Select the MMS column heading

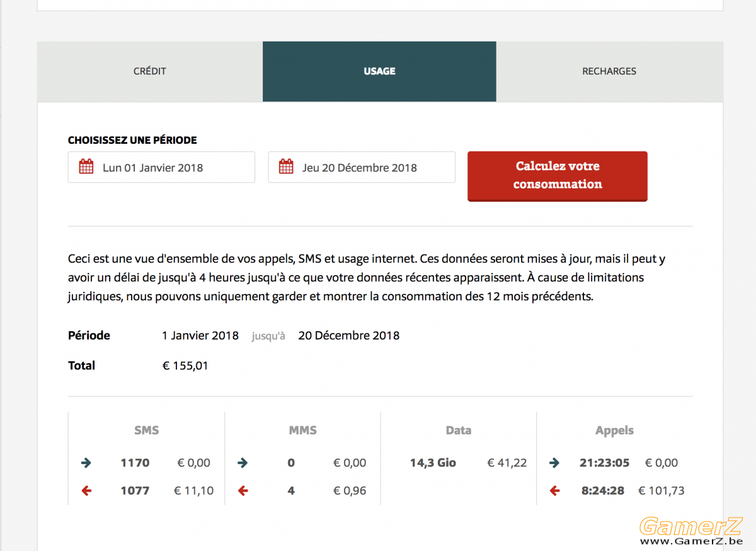pos(302,431)
